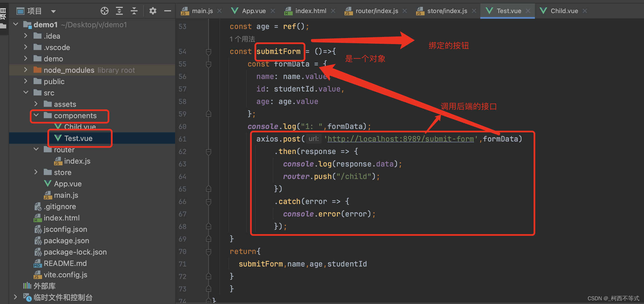Screen dimensions: 644x304
Task: Expand the node_modules folder
Action: coord(26,70)
